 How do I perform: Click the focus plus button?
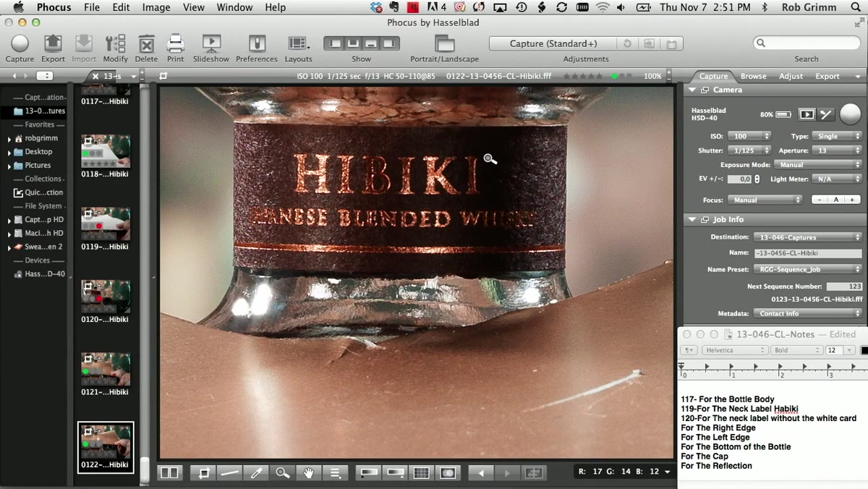pos(852,200)
